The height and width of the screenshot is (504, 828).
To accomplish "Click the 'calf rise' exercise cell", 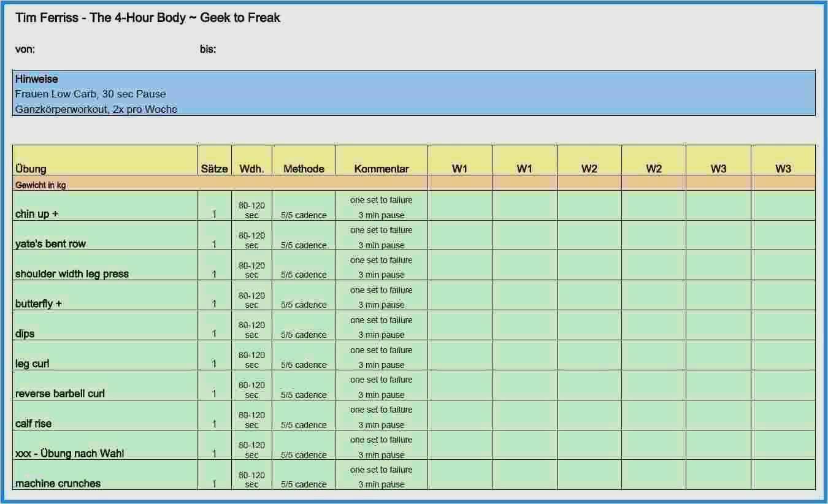I will pyautogui.click(x=33, y=424).
